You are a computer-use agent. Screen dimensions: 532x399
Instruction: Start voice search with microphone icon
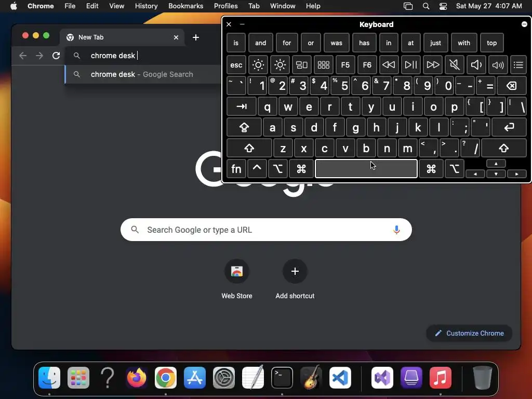point(396,230)
